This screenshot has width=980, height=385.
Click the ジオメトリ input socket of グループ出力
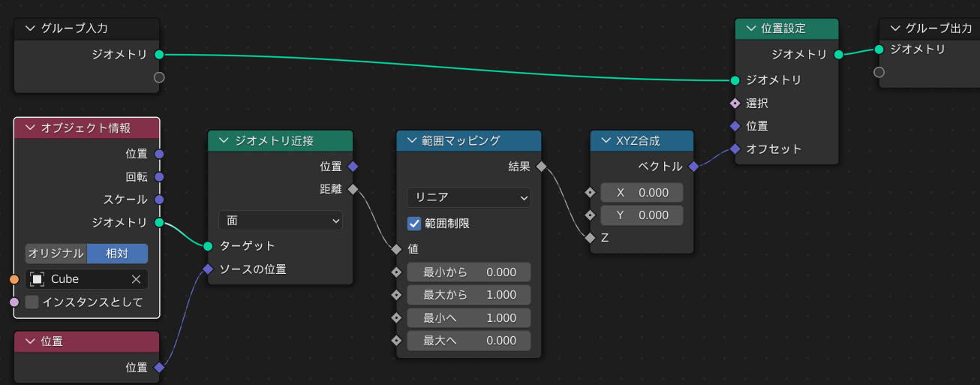[879, 50]
